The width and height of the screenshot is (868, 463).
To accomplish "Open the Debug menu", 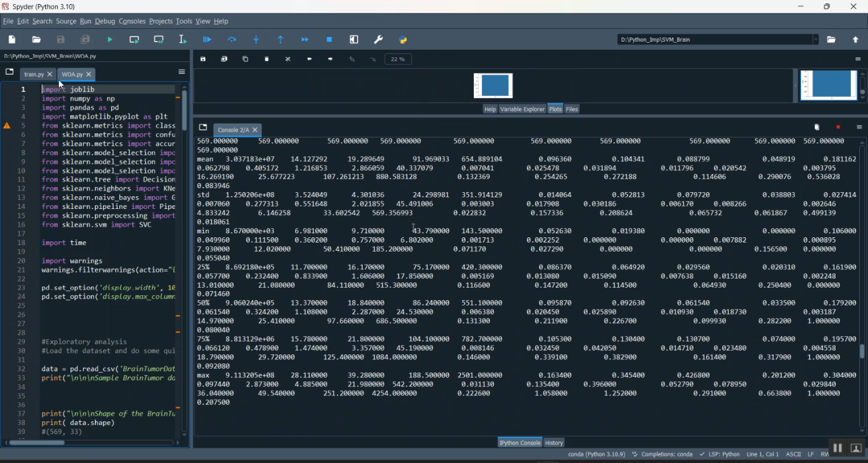I will click(x=105, y=21).
